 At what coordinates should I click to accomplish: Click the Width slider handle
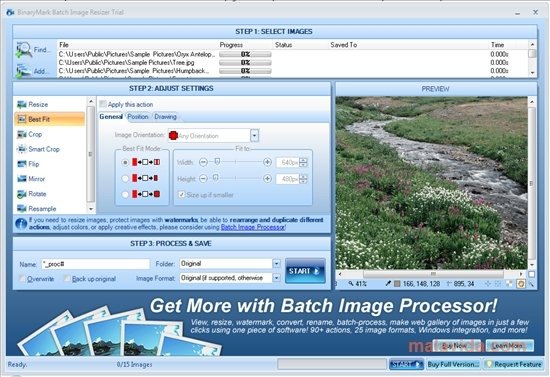point(217,161)
